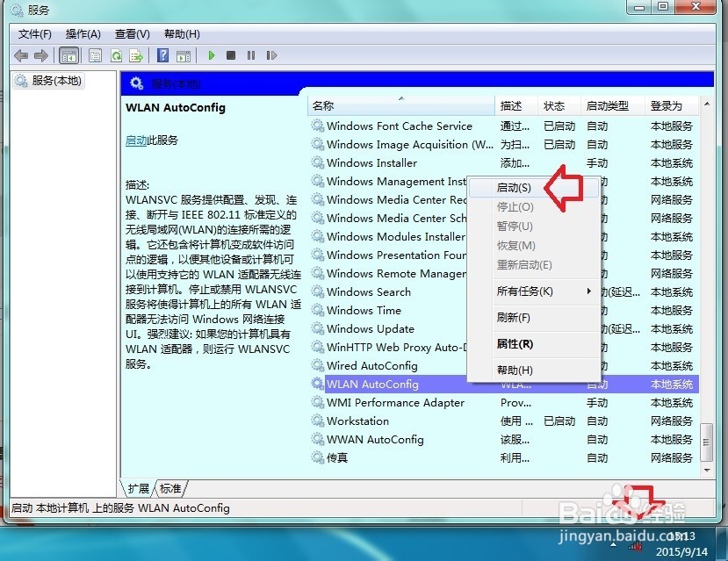Select Windows Installer service row
The image size is (728, 561).
click(504, 163)
